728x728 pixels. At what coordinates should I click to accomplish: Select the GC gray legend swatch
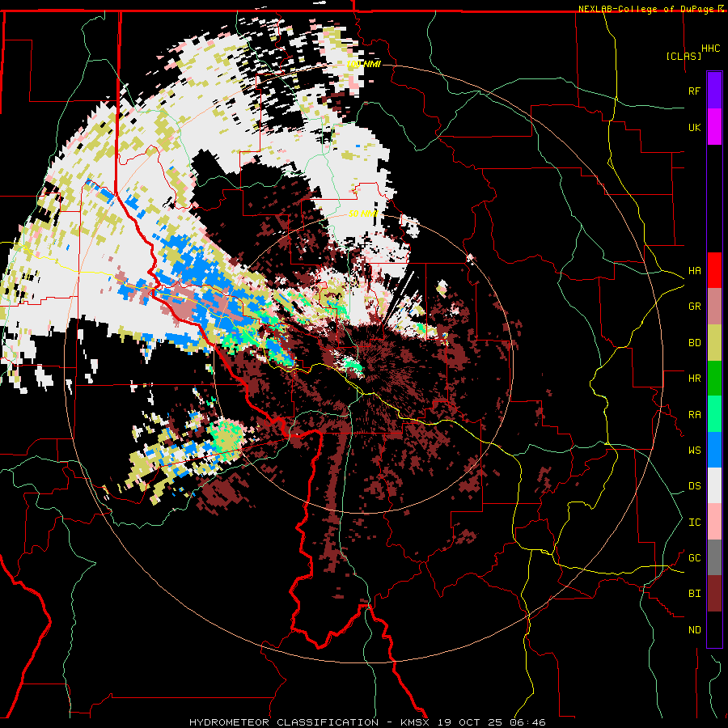click(714, 557)
